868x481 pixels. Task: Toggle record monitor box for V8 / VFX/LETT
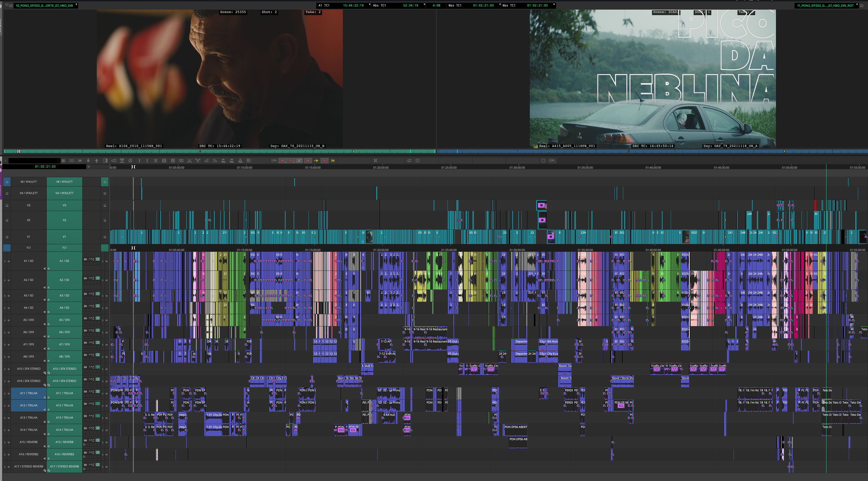[x=105, y=182]
